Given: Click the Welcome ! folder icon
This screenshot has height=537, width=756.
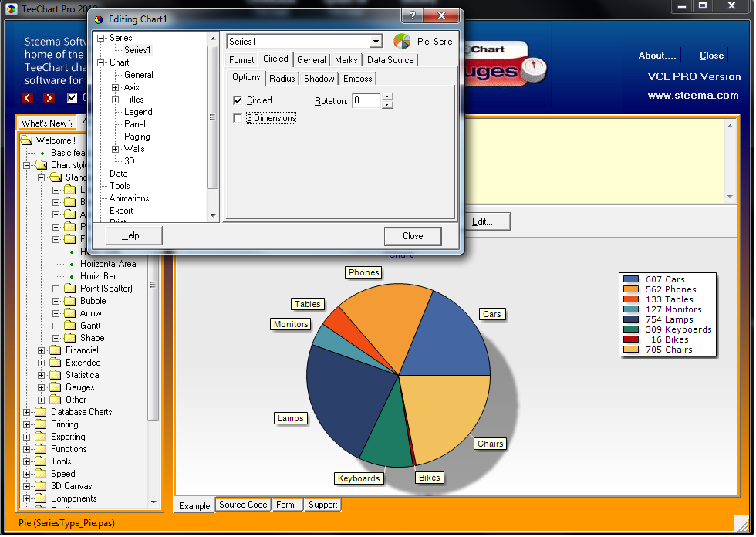Looking at the screenshot, I should coord(26,140).
